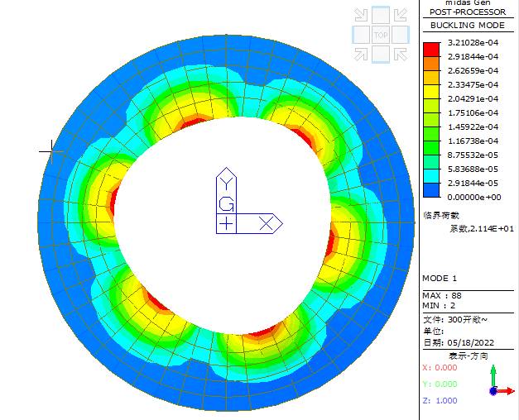
Task: Click the TOP face of view cube
Action: pos(381,35)
